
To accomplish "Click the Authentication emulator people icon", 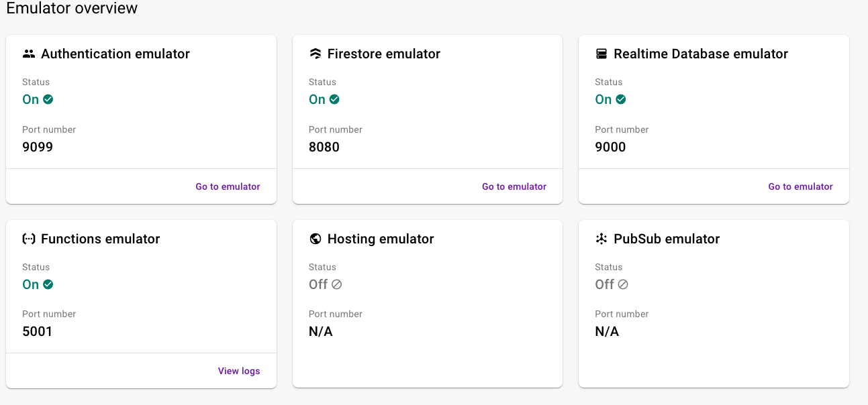I will tap(29, 54).
